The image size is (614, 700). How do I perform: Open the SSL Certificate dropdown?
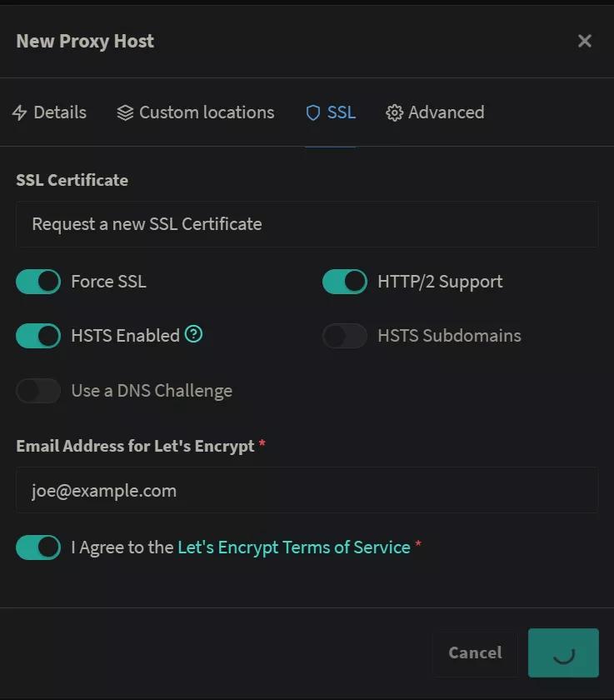307,224
